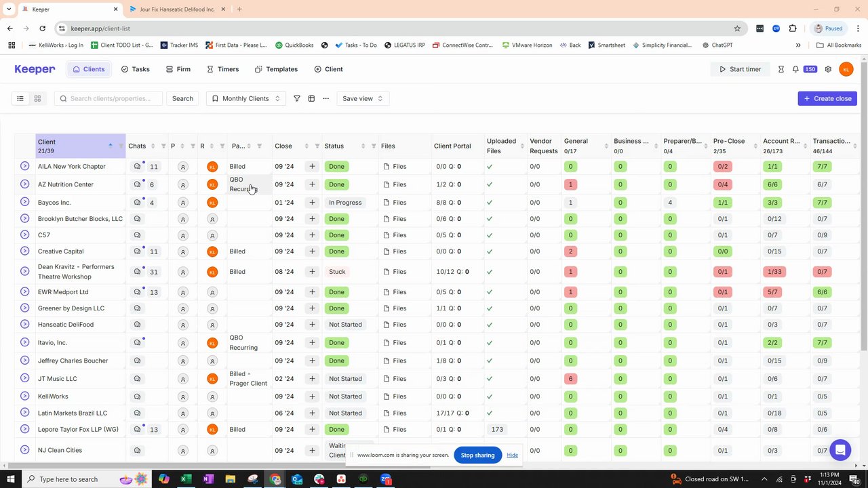The height and width of the screenshot is (488, 868).
Task: Sort the table by Close column
Action: pyautogui.click(x=307, y=146)
